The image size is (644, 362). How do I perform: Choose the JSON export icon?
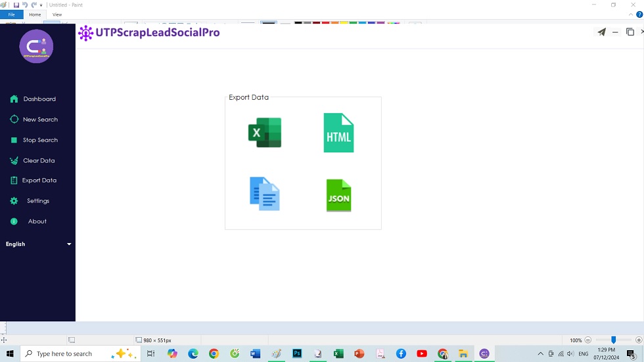coord(338,196)
